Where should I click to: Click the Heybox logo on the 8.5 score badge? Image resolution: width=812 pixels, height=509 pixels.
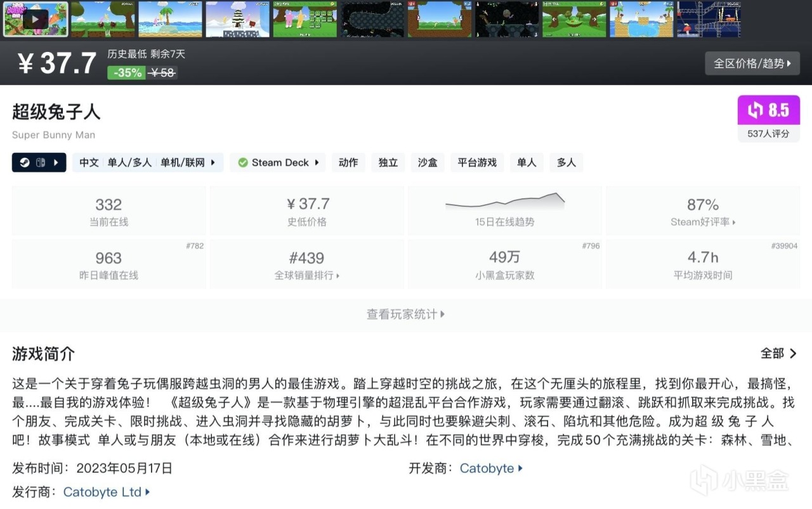pos(755,111)
